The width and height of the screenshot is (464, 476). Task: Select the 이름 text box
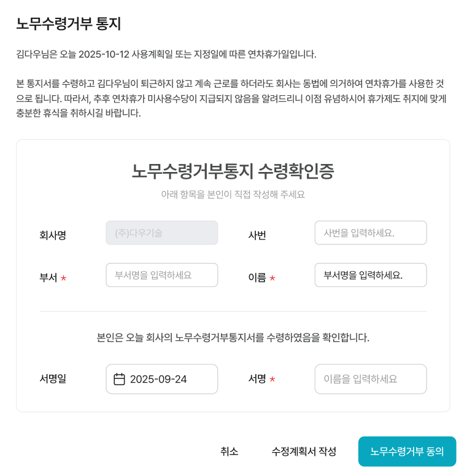[370, 275]
